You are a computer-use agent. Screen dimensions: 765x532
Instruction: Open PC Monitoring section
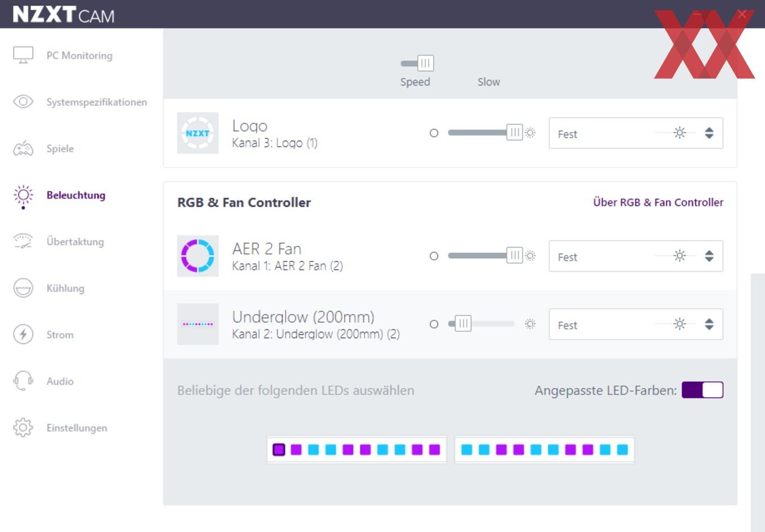79,55
